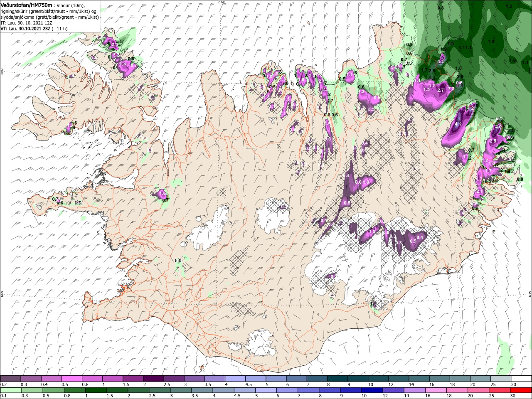
Task: Choose the 1.5 magenta-purple snow swatch
Action: click(133, 379)
